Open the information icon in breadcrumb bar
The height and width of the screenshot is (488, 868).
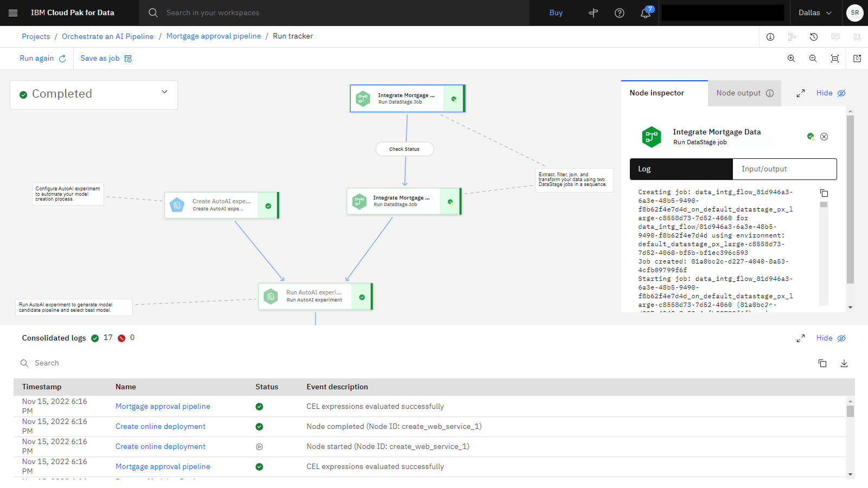pos(770,37)
